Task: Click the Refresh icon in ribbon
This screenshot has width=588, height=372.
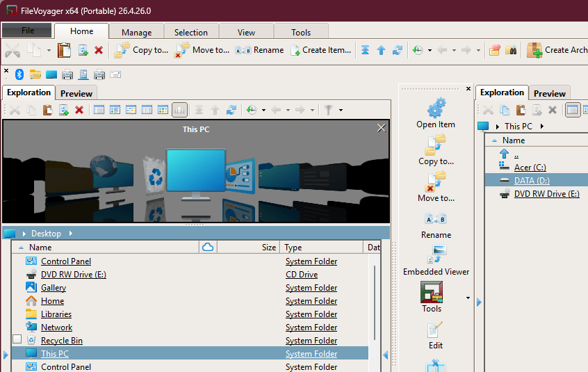Action: [397, 50]
